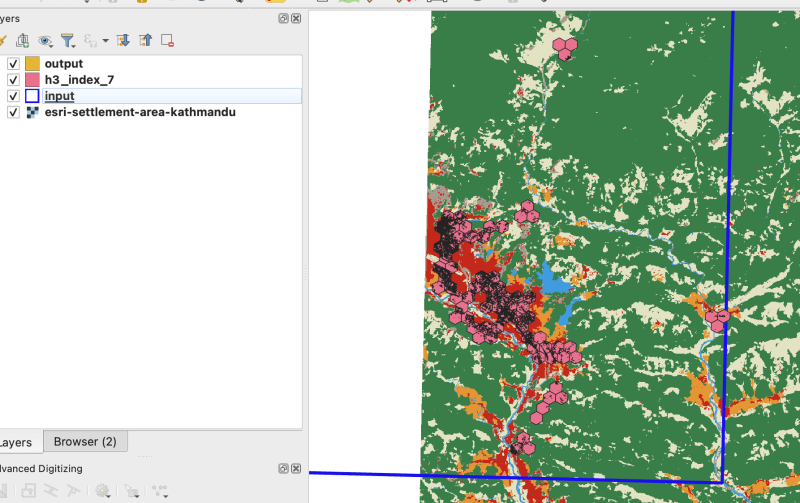Open the Advanced Digitizing settings gear dropdown
800x503 pixels.
coord(104,491)
